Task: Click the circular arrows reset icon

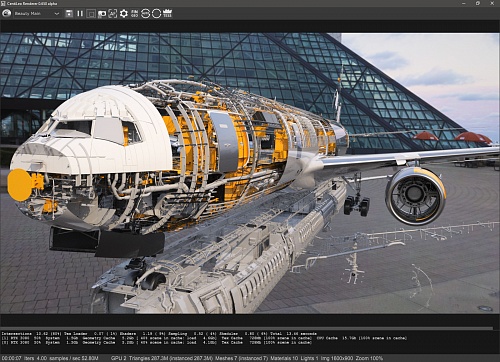Action: (145, 14)
